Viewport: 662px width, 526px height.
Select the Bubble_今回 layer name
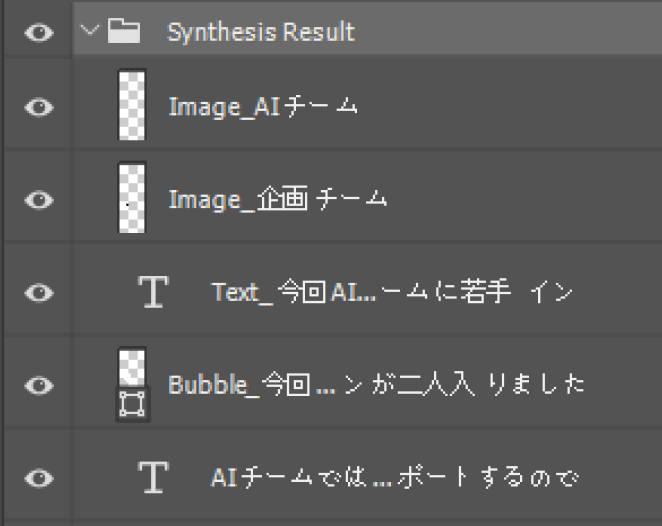click(x=377, y=385)
